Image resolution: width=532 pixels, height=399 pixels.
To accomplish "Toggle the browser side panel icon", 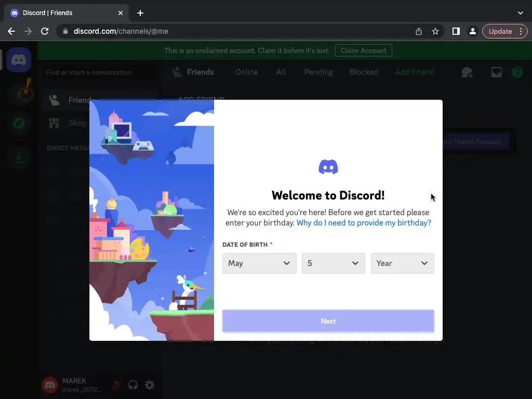I will click(x=456, y=31).
